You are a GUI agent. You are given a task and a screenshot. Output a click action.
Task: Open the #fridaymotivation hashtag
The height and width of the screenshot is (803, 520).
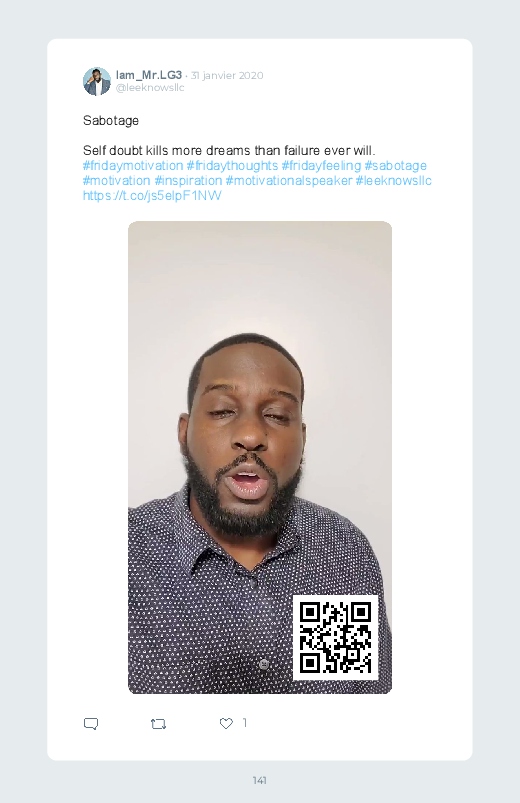coord(133,165)
